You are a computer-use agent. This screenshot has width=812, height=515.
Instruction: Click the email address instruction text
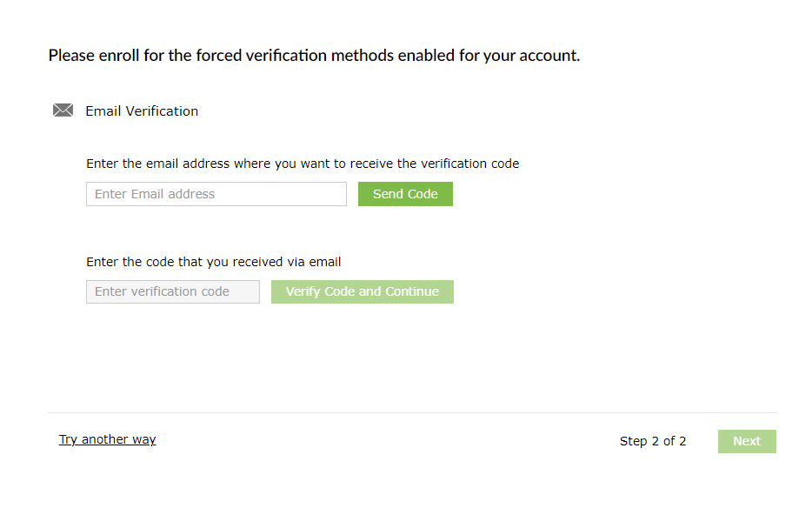303,164
